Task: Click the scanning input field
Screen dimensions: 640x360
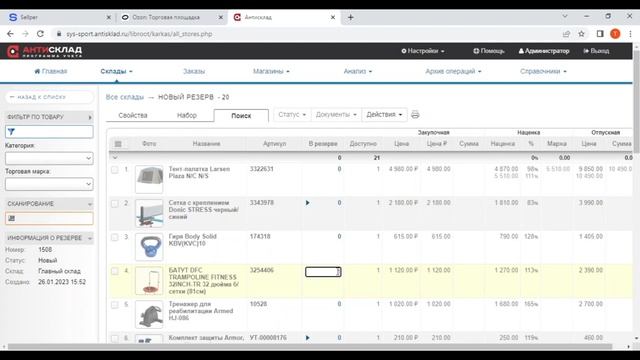Action: (x=49, y=218)
